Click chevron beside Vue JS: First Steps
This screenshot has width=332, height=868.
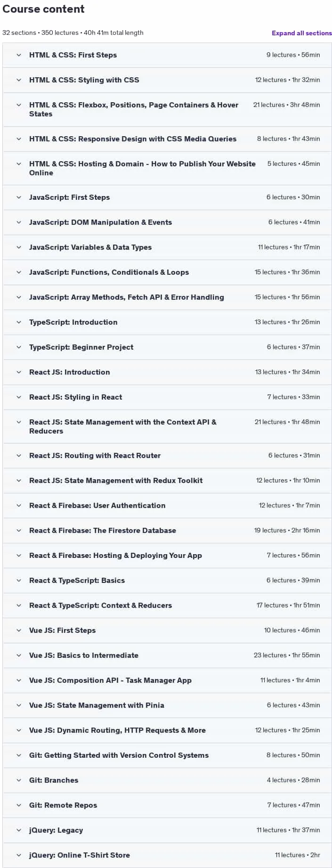click(x=19, y=631)
